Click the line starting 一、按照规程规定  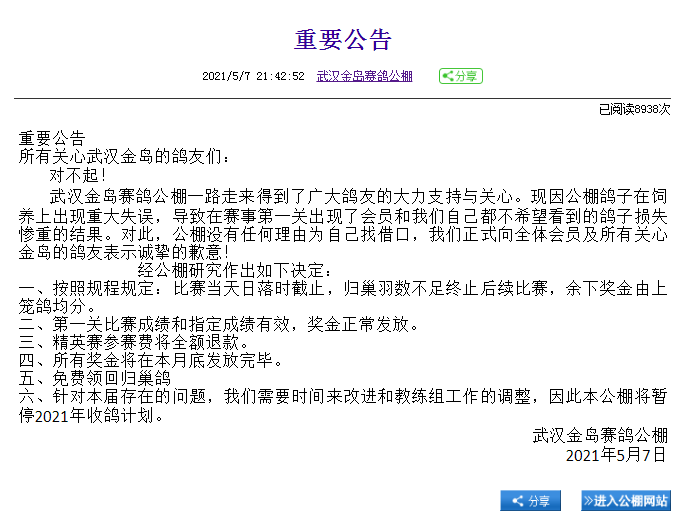pyautogui.click(x=343, y=288)
